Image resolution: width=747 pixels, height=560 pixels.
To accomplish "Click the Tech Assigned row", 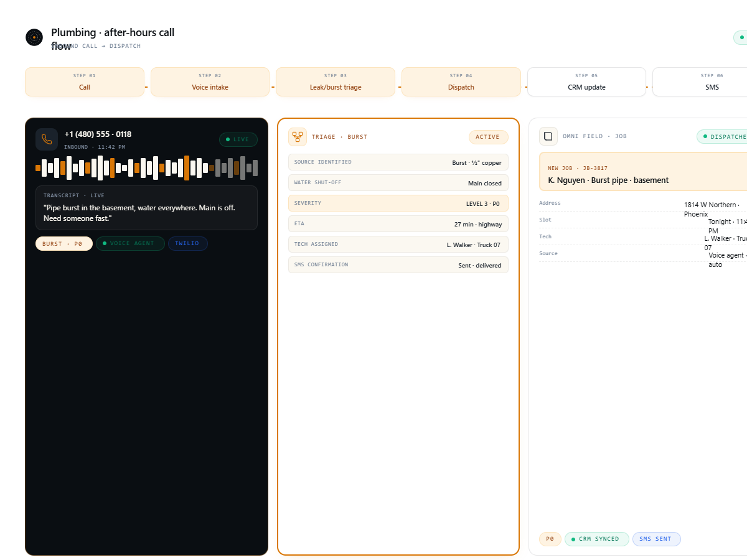I will [x=398, y=245].
